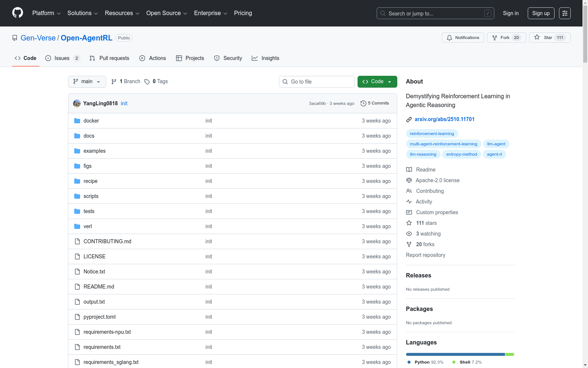
Task: Switch to the Projects tab
Action: [x=190, y=58]
